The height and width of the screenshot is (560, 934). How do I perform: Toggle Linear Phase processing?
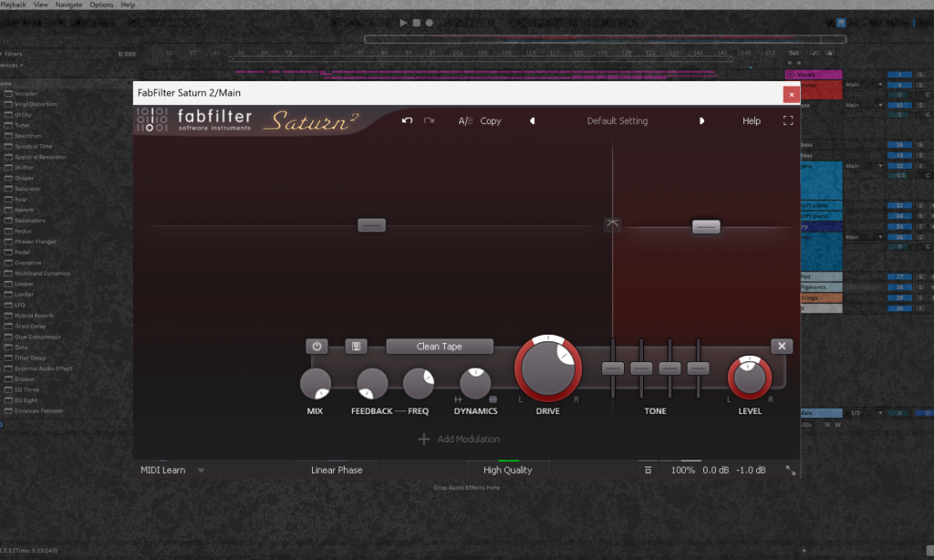tap(337, 470)
